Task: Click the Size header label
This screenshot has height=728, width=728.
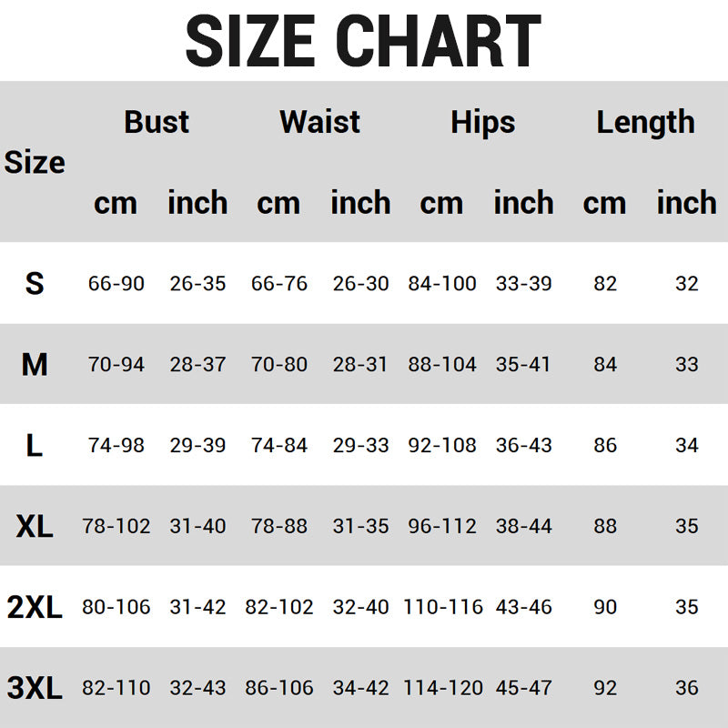Action: click(x=35, y=163)
